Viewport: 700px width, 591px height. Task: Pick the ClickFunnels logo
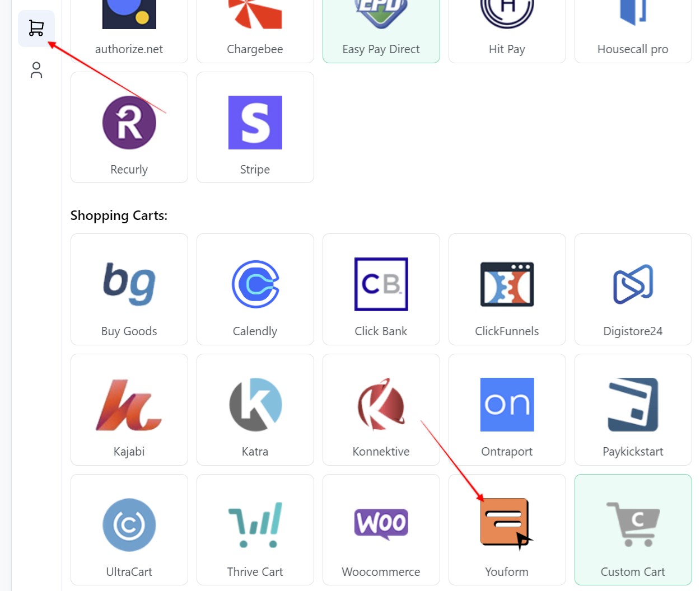click(507, 284)
